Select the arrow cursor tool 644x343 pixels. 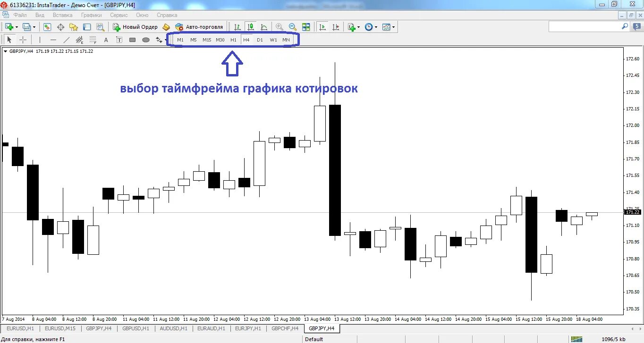pos(9,40)
